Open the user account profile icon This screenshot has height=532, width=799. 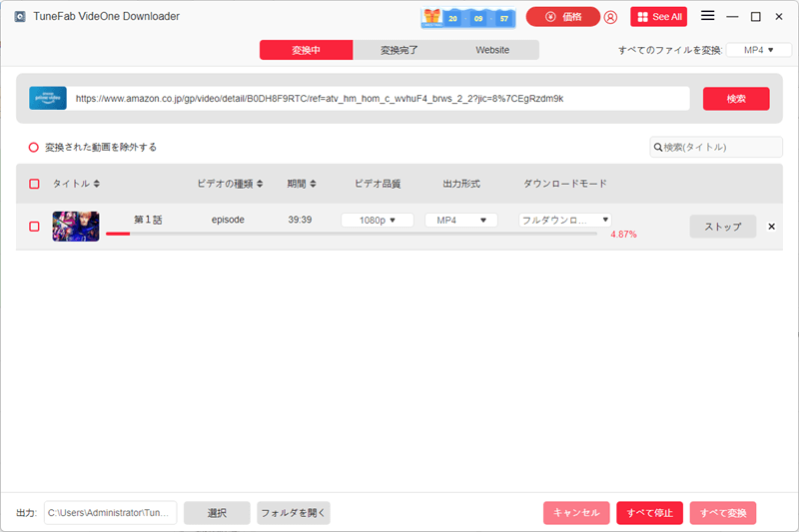coord(610,17)
